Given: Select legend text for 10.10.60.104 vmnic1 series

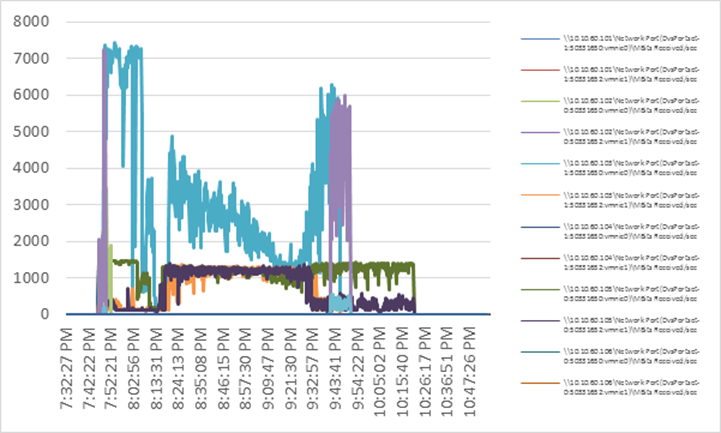Looking at the screenshot, I should tap(631, 262).
